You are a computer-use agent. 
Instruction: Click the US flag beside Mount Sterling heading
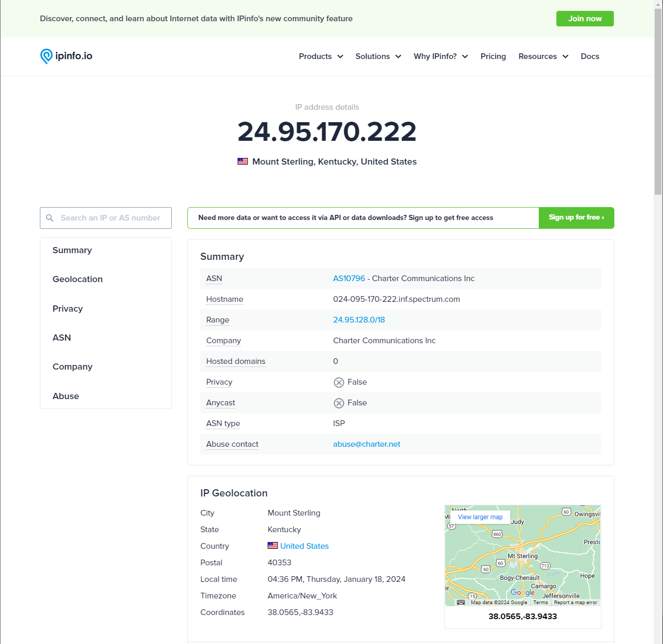point(242,162)
